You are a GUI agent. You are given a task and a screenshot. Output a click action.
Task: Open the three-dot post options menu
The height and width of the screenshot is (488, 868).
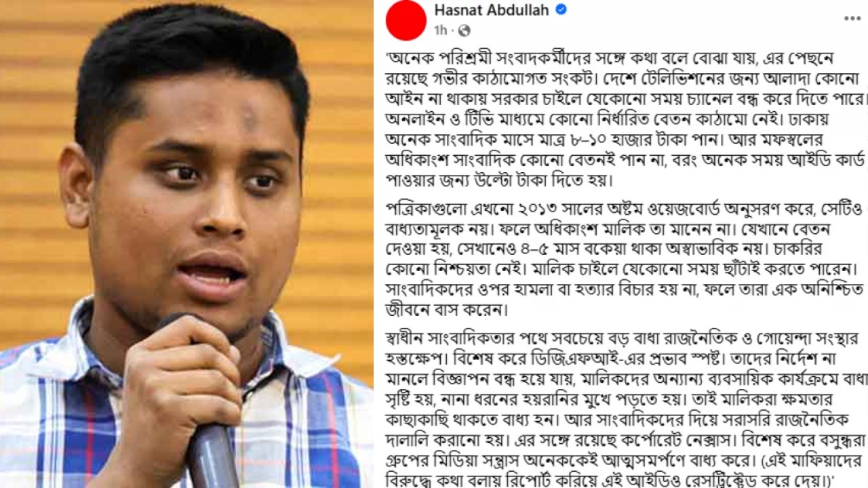(x=851, y=18)
